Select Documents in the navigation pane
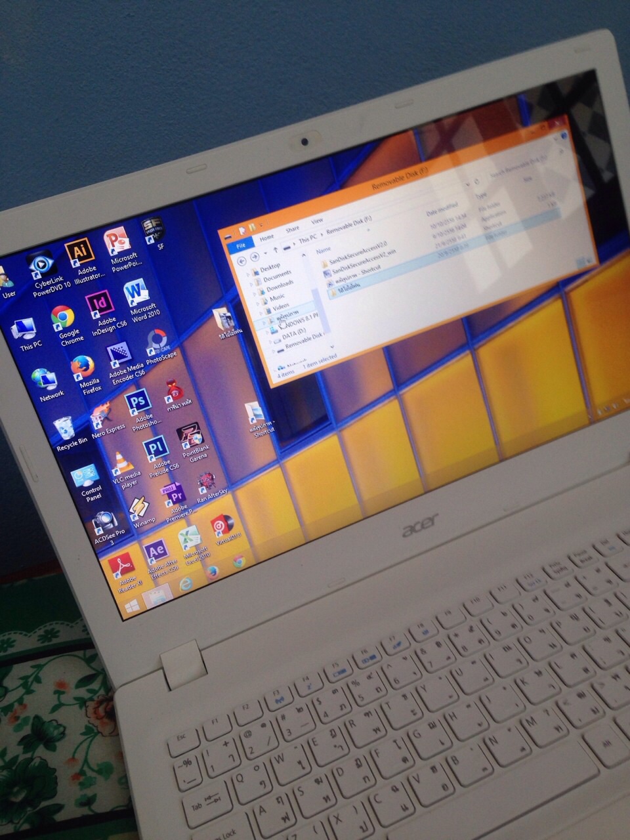 [278, 276]
